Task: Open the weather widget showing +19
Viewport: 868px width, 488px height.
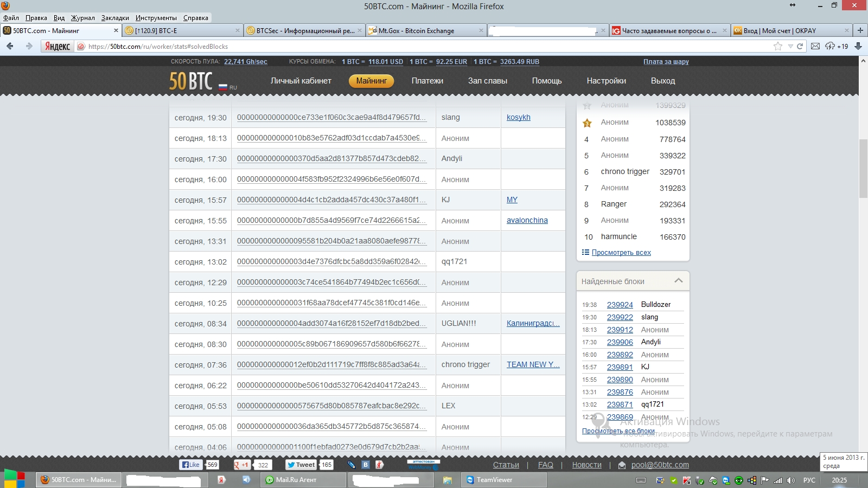Action: pos(837,46)
